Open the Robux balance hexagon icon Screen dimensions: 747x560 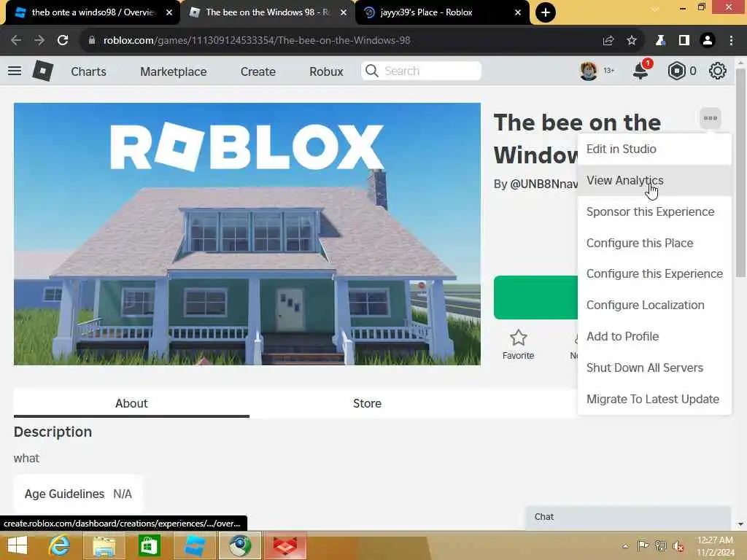click(x=676, y=71)
